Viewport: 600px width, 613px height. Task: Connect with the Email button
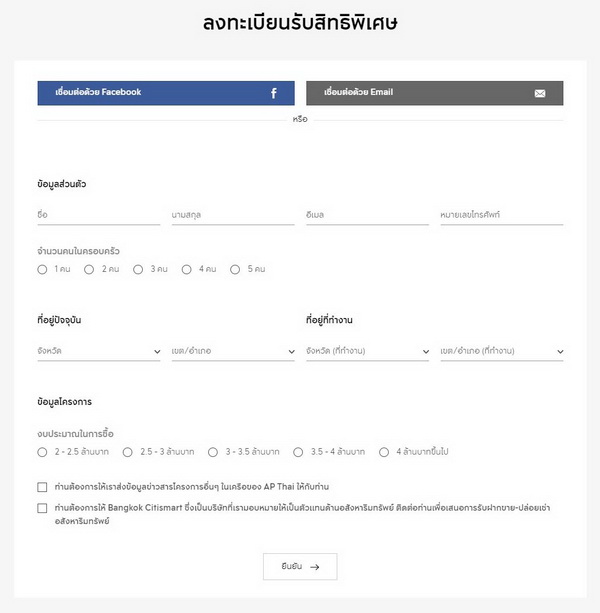click(x=435, y=93)
